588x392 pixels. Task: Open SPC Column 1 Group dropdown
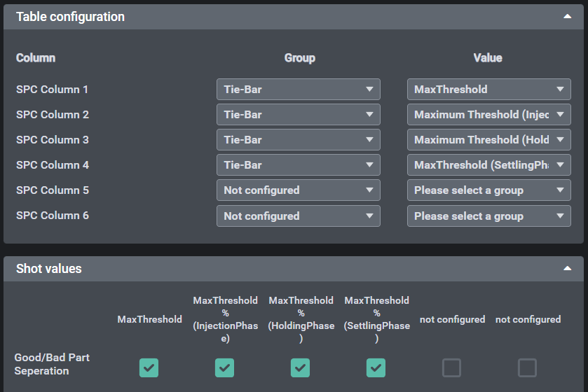[298, 90]
